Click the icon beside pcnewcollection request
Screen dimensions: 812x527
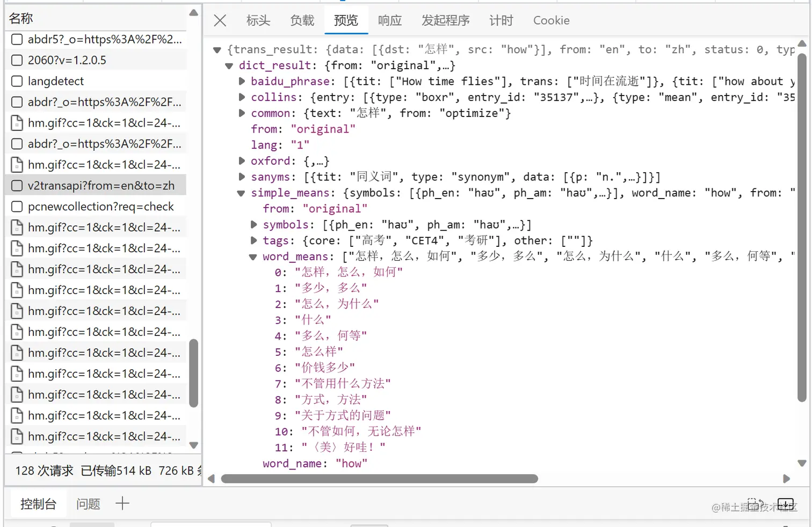tap(17, 207)
